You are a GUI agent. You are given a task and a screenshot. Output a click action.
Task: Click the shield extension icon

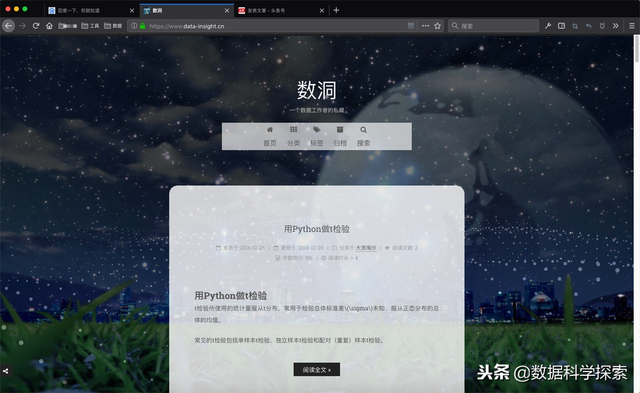(x=602, y=26)
